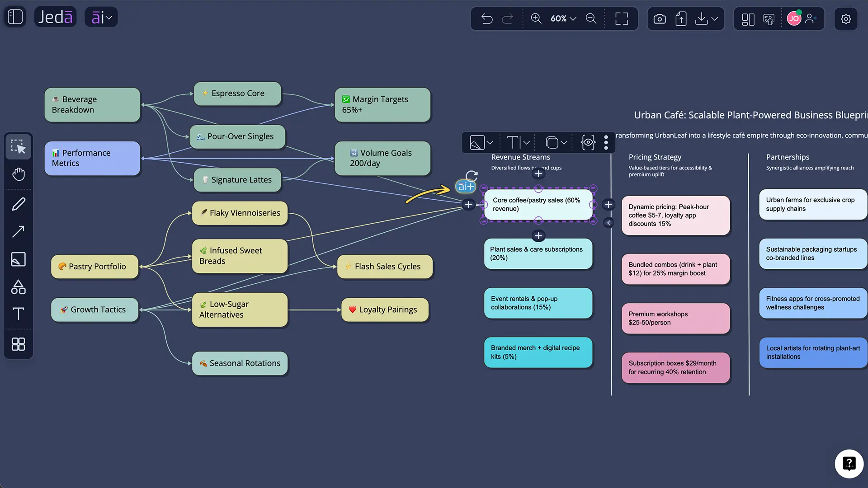Click the Pour-Over Singles node
Viewport: 868px width, 488px height.
click(237, 136)
